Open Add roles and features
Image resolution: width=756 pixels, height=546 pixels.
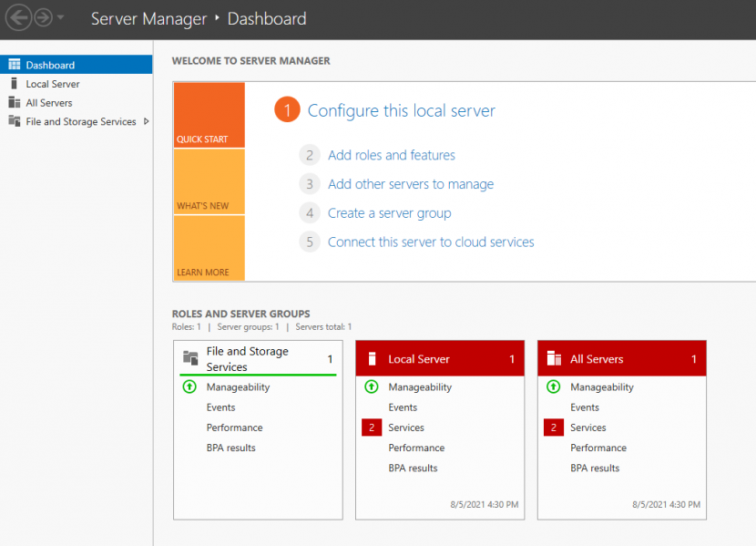(392, 155)
